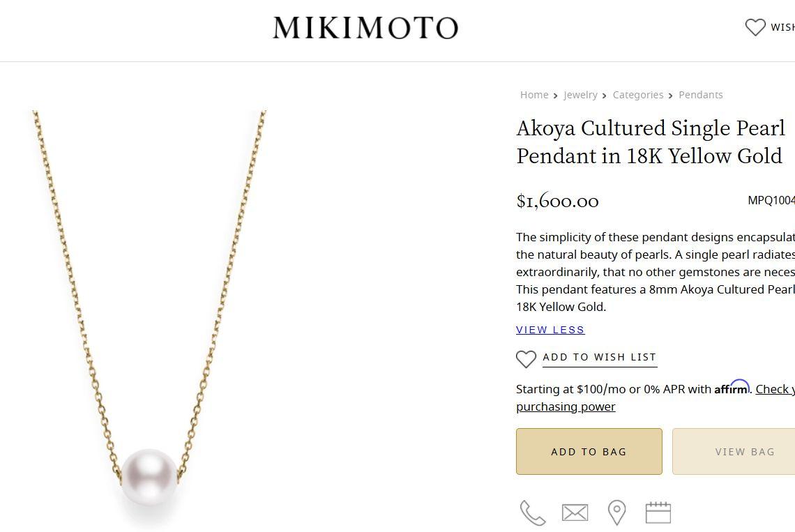Click the Mikimoto logo
This screenshot has height=532, width=795.
tap(365, 28)
